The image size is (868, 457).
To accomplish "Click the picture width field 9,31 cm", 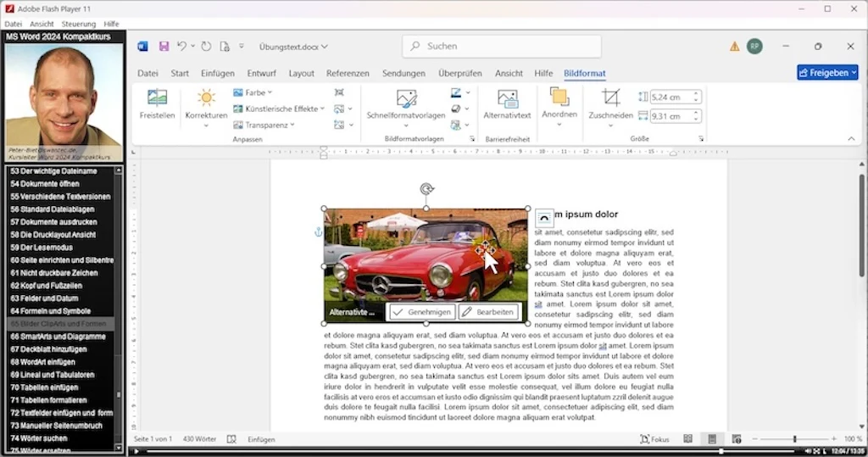I will (676, 116).
